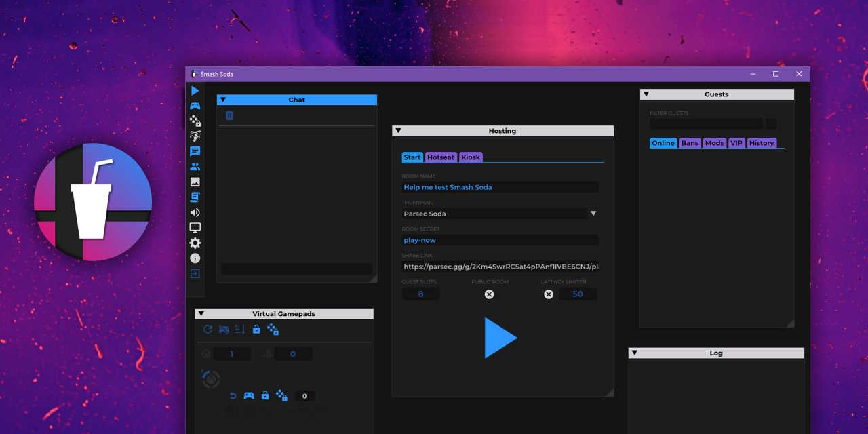Click the crossed-out icon in the left sidebar

click(x=195, y=136)
